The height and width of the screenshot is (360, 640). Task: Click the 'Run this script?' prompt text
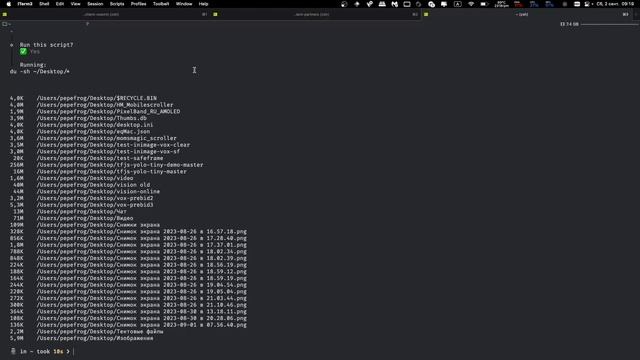(x=47, y=45)
